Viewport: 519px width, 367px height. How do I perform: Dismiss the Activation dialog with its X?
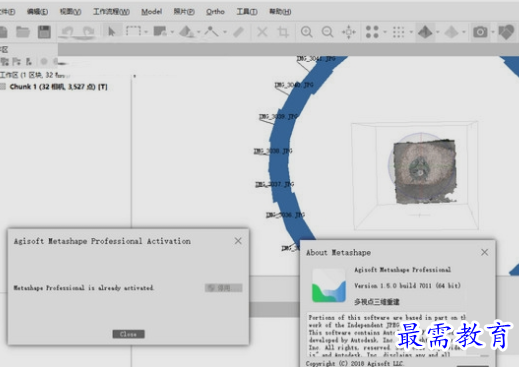(x=238, y=241)
